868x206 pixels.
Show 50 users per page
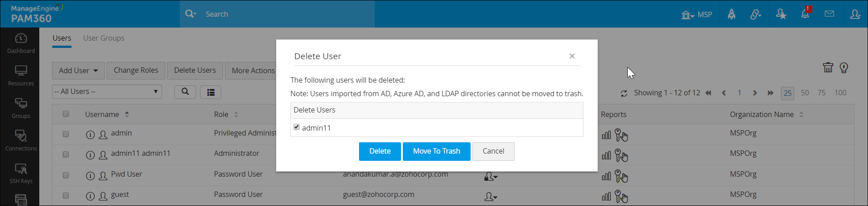click(x=805, y=93)
